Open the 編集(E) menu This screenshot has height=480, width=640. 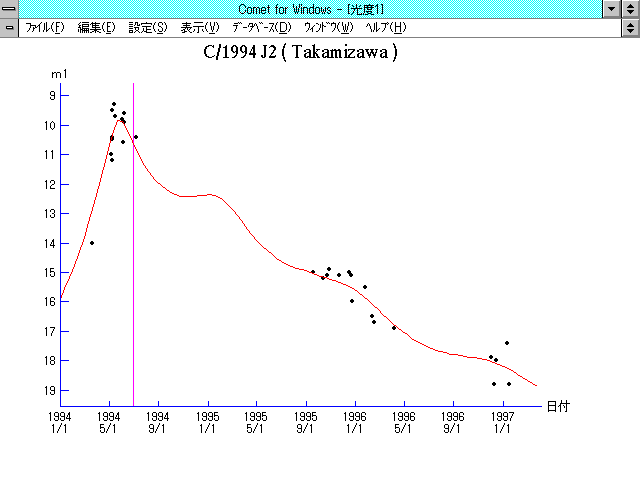96,27
